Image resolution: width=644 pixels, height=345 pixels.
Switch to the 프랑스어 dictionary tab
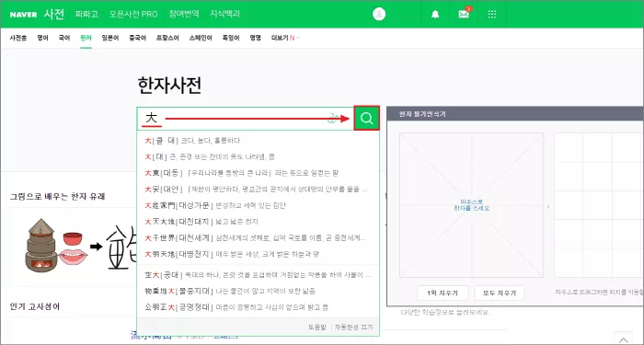point(167,39)
